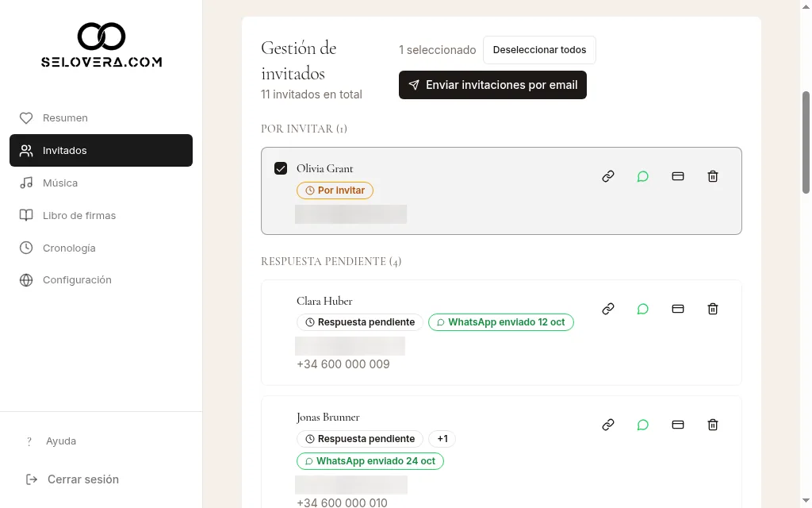Open card icon in Clara Huber row
This screenshot has width=812, height=508.
tap(678, 309)
